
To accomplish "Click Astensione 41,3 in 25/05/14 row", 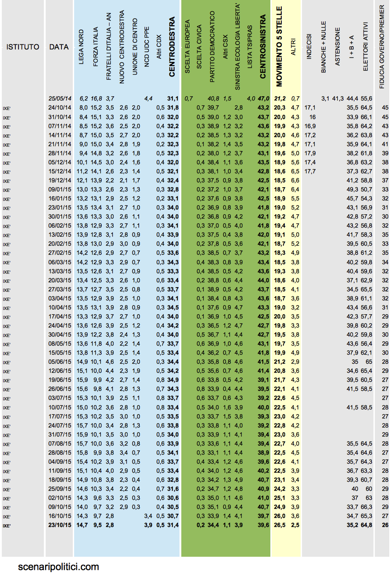I will pyautogui.click(x=339, y=98).
